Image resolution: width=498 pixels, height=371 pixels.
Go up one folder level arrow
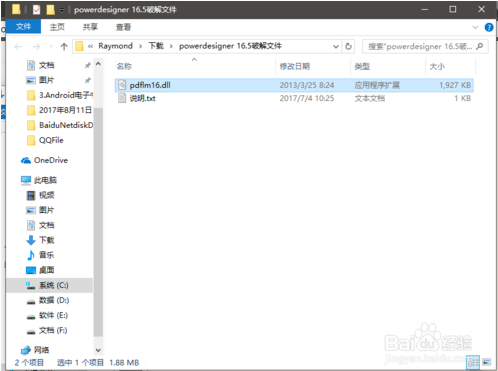coord(64,46)
